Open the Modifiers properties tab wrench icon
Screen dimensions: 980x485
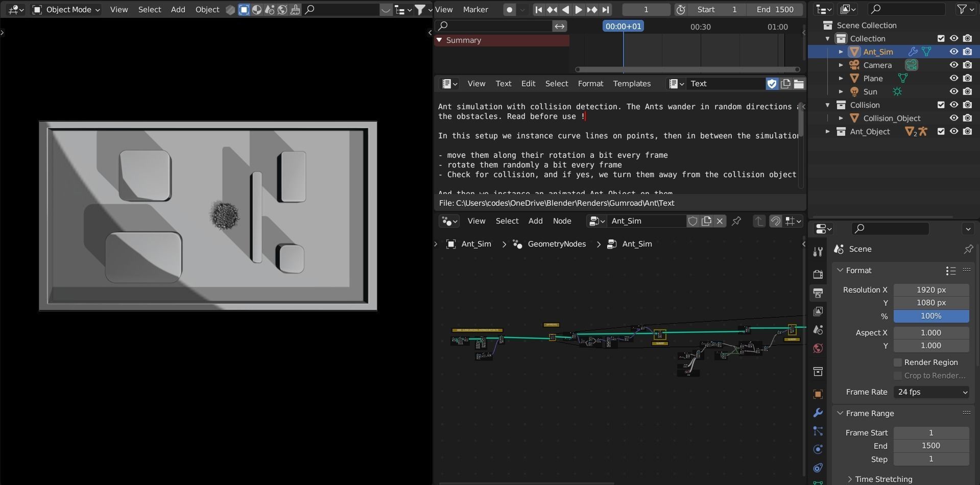[818, 413]
